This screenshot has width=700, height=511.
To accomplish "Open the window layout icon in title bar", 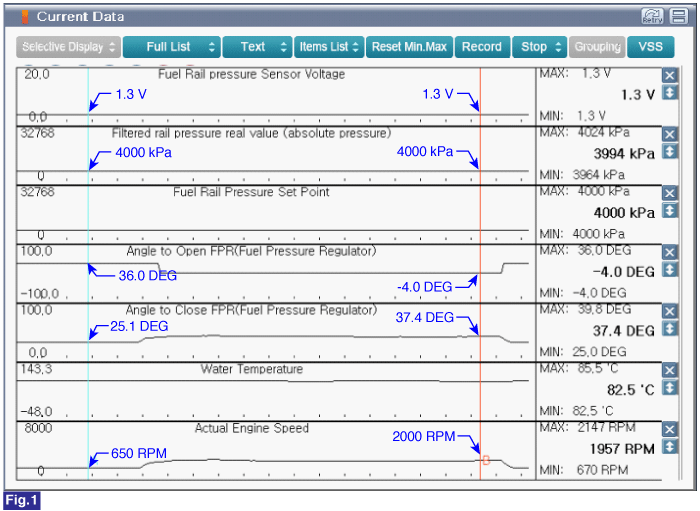I will click(x=679, y=17).
